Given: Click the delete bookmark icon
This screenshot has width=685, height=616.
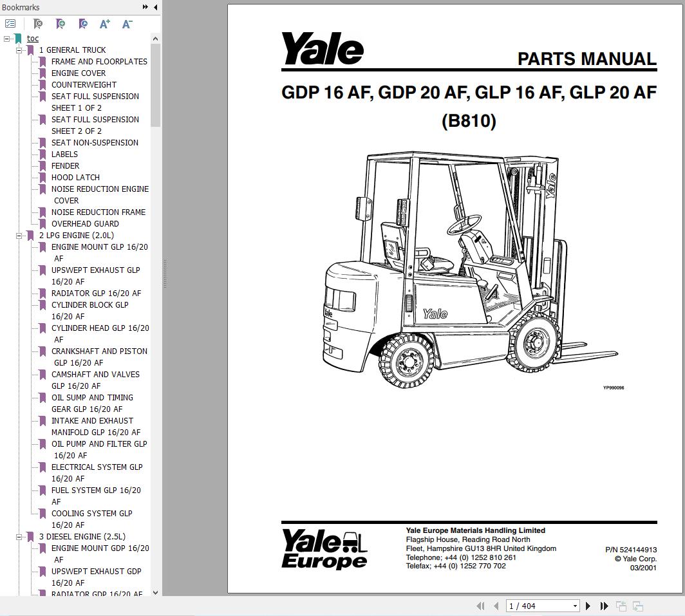Looking at the screenshot, I should coord(38,24).
